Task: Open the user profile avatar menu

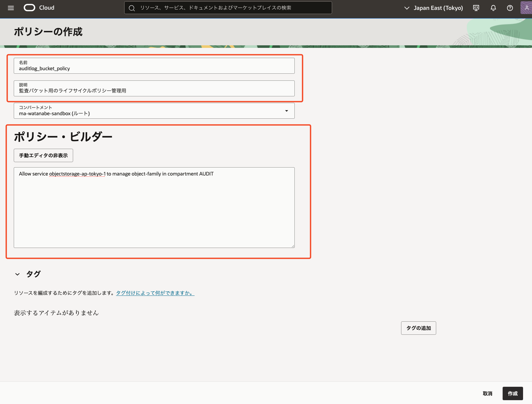Action: (x=526, y=8)
